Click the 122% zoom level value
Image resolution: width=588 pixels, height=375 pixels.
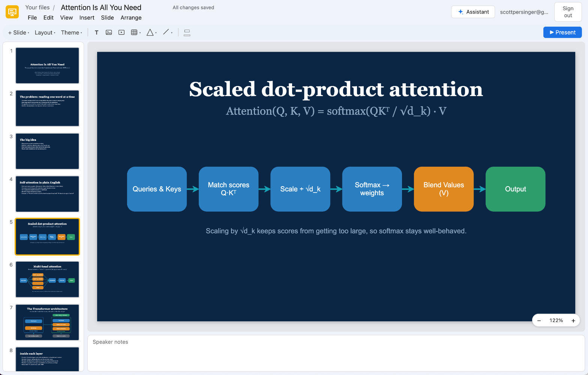[556, 321]
